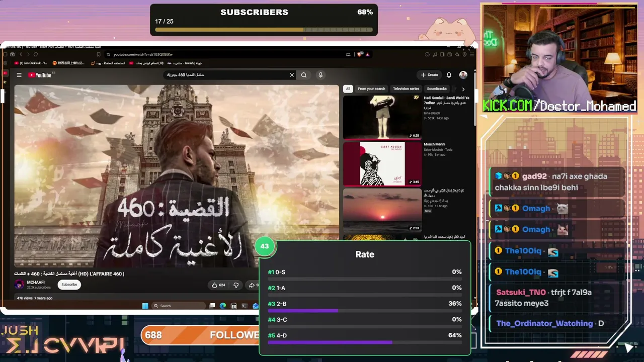Click the '47k views 7 years ago' description text
The image size is (644, 362).
point(35,298)
